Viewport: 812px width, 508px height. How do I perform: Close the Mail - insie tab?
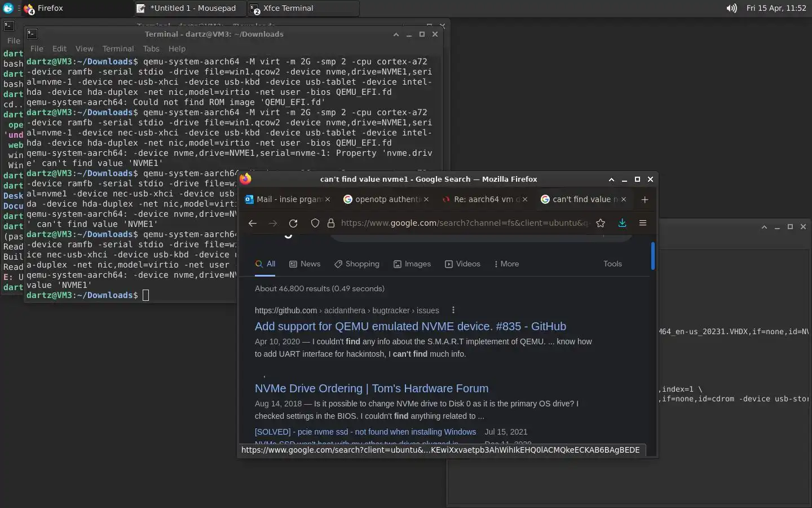[328, 199]
